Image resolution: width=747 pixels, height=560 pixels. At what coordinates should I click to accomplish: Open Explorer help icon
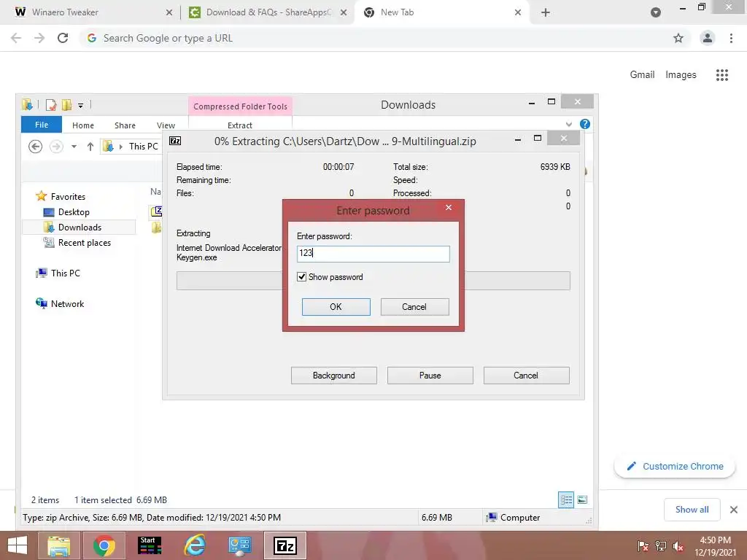click(x=585, y=124)
